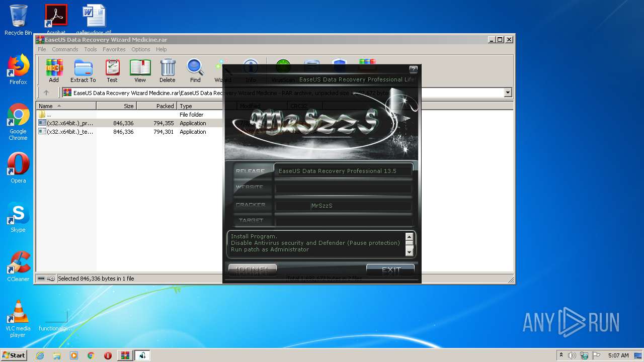Select the (x32.x64bit.)_te... application row
Image resolution: width=644 pixels, height=362 pixels.
click(x=129, y=132)
